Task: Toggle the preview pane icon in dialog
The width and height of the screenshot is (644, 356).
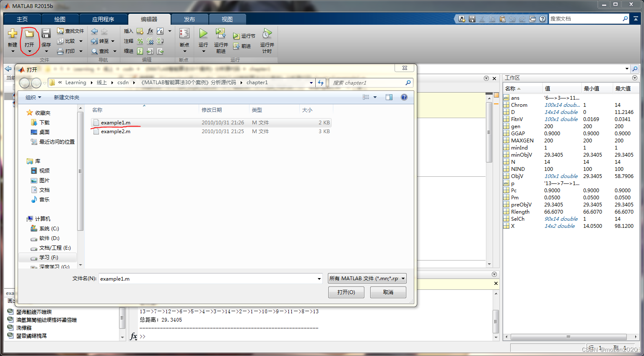Action: click(x=389, y=97)
